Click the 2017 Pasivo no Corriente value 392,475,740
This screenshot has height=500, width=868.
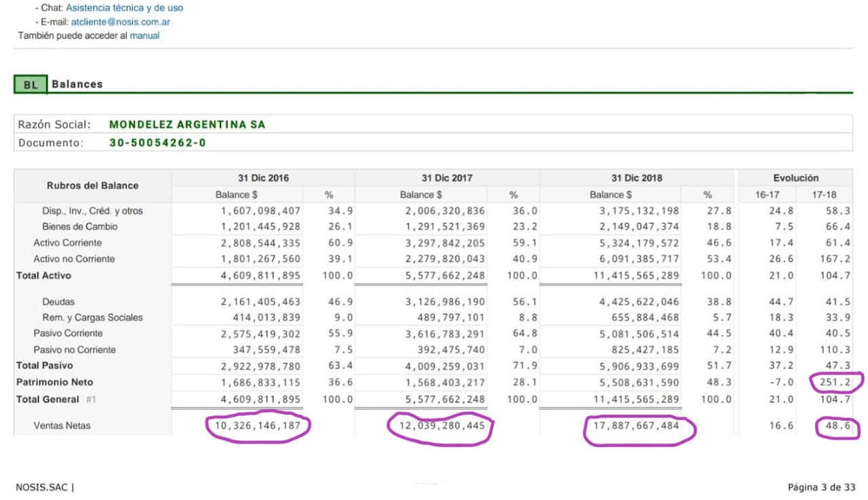click(x=451, y=350)
